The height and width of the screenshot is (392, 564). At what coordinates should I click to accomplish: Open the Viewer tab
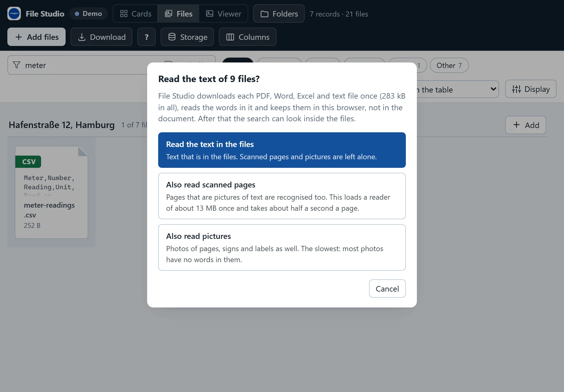point(223,13)
